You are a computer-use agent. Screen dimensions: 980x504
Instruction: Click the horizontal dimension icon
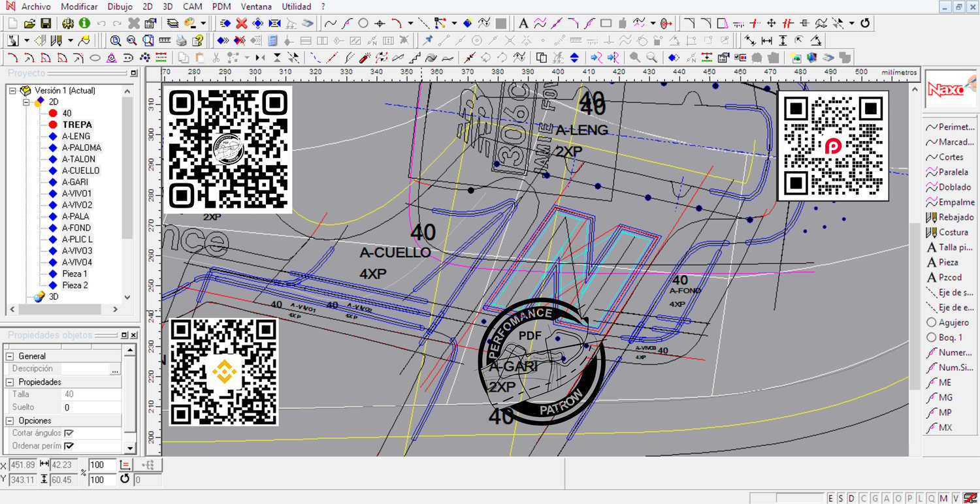[x=766, y=40]
